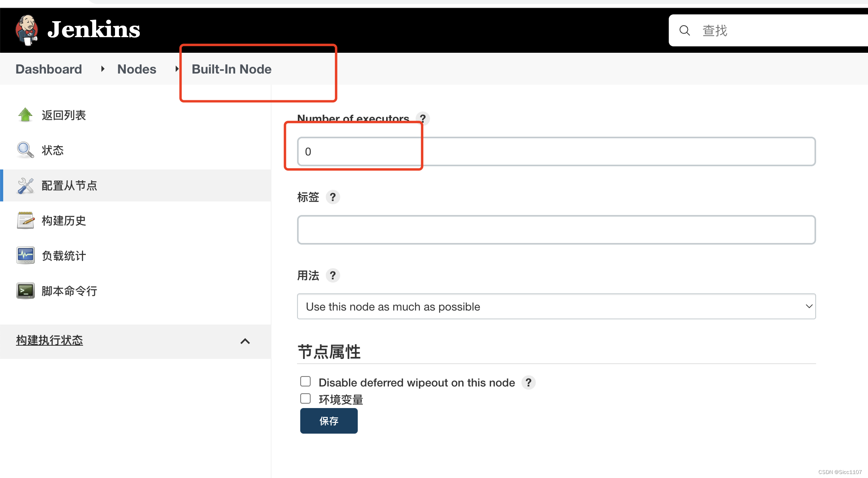
Task: Click the search magnifier icon in header
Action: 684,30
